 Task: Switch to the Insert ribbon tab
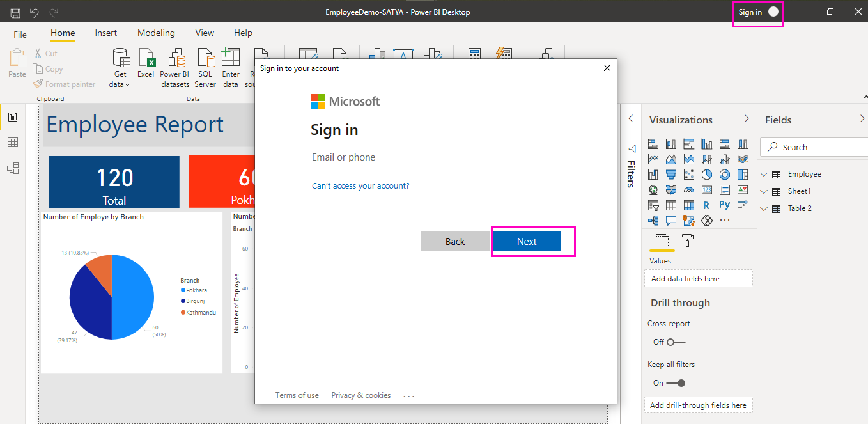[105, 33]
